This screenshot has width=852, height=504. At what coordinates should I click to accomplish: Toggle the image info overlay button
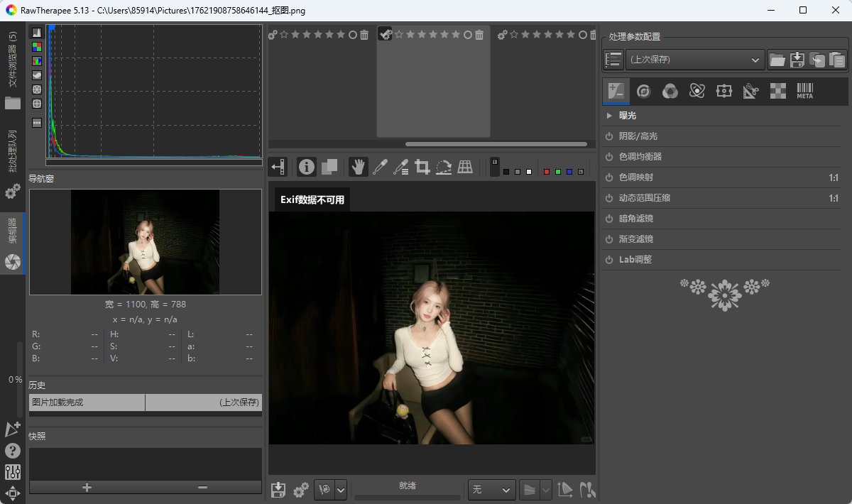[307, 167]
